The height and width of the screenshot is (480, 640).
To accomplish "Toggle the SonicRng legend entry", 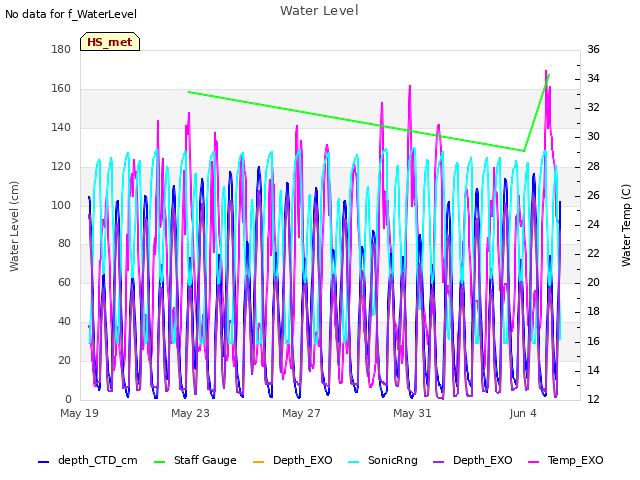I will (383, 460).
